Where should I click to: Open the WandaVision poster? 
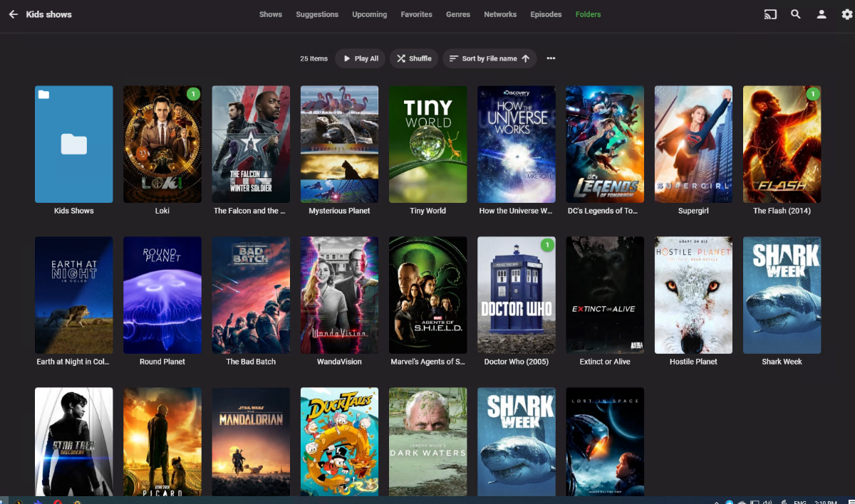click(x=339, y=295)
